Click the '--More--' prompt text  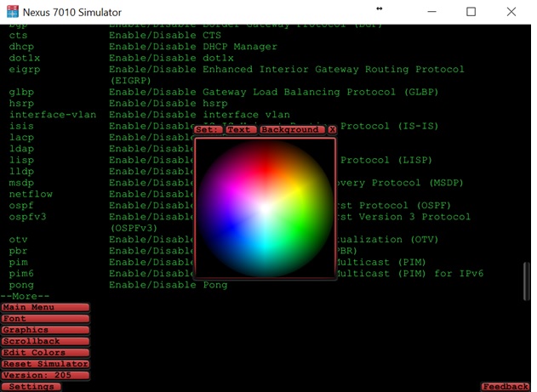[x=25, y=296]
